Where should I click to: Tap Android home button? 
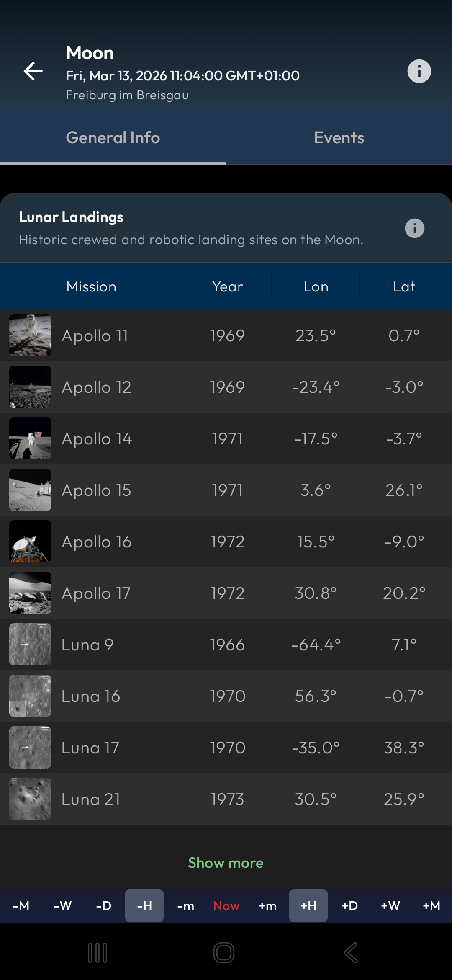click(224, 953)
